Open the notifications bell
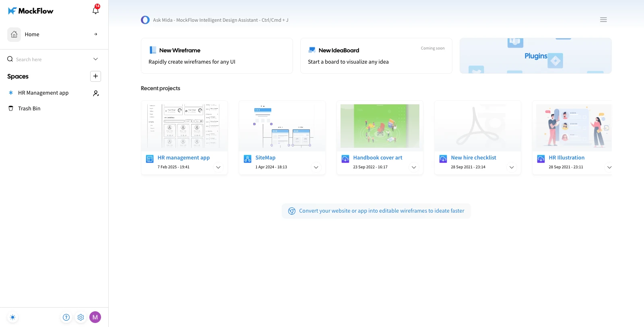The height and width of the screenshot is (327, 644). pyautogui.click(x=96, y=10)
